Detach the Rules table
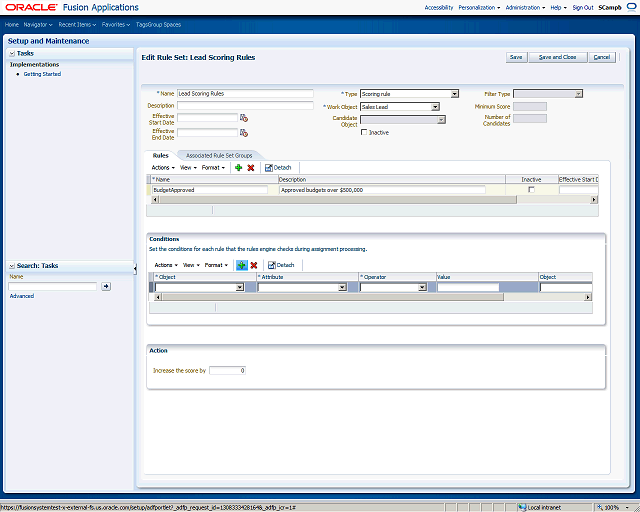Image resolution: width=640 pixels, height=512 pixels. [x=278, y=167]
